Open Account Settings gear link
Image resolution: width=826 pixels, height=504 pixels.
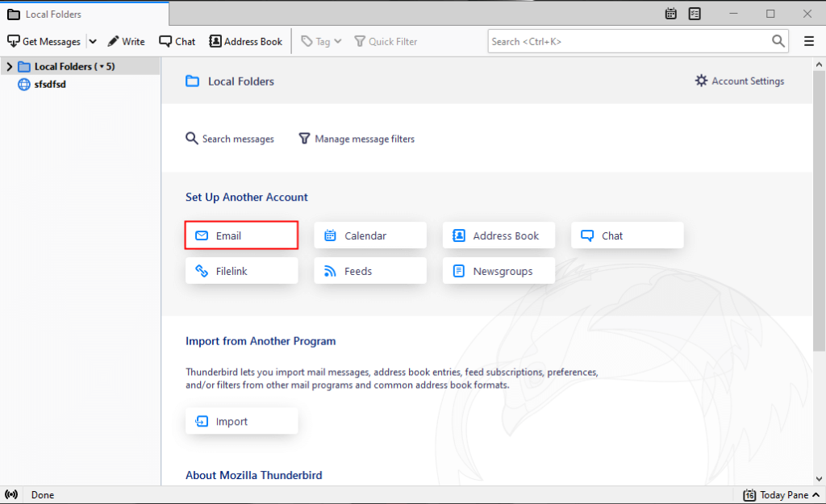tap(740, 81)
